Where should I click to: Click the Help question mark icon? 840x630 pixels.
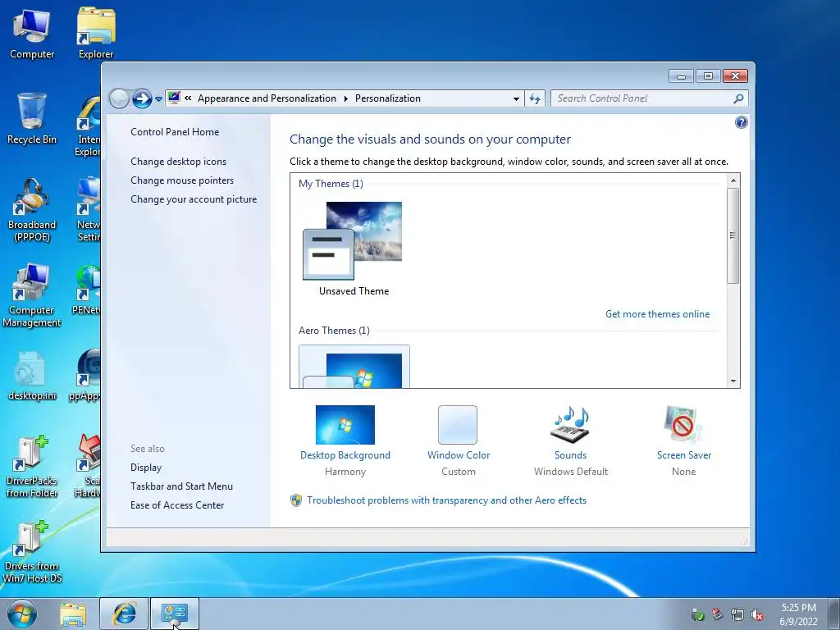tap(741, 122)
